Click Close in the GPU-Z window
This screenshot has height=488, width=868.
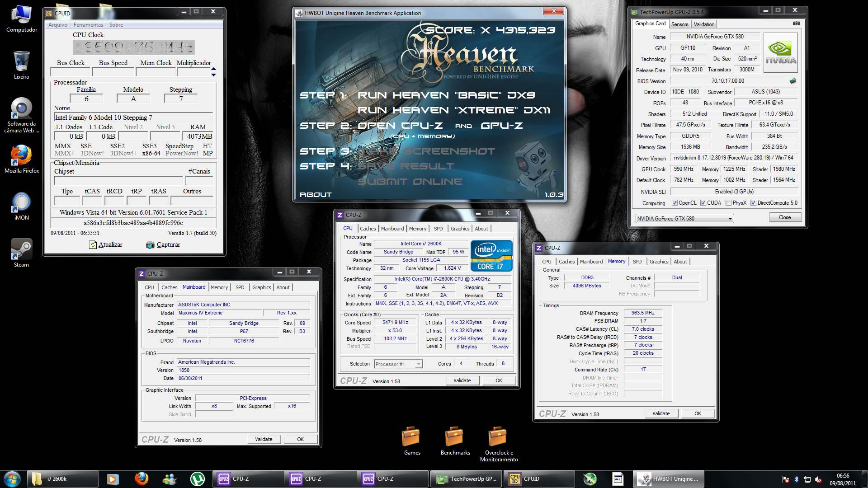click(x=785, y=217)
